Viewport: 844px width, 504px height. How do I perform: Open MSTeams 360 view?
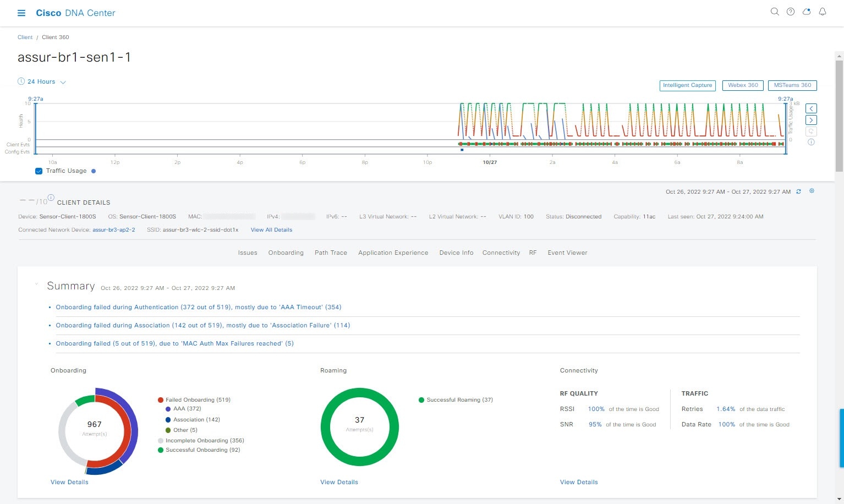792,85
